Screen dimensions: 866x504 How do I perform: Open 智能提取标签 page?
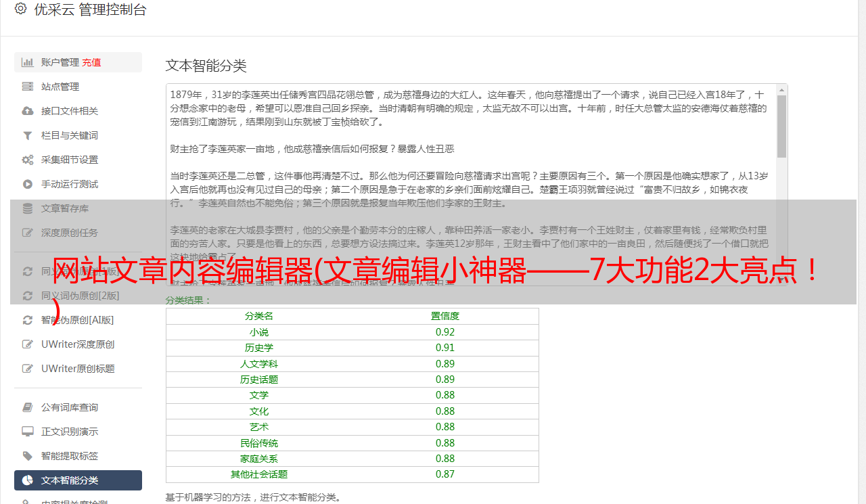coord(78,456)
